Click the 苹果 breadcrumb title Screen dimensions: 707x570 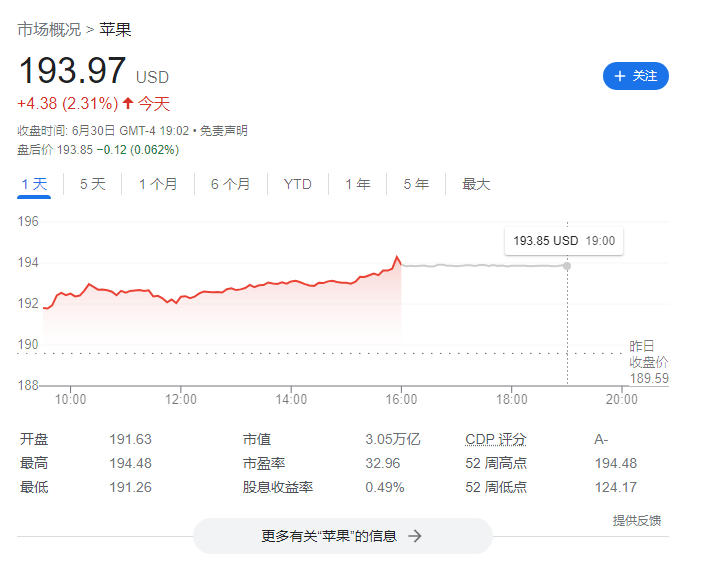tap(115, 30)
